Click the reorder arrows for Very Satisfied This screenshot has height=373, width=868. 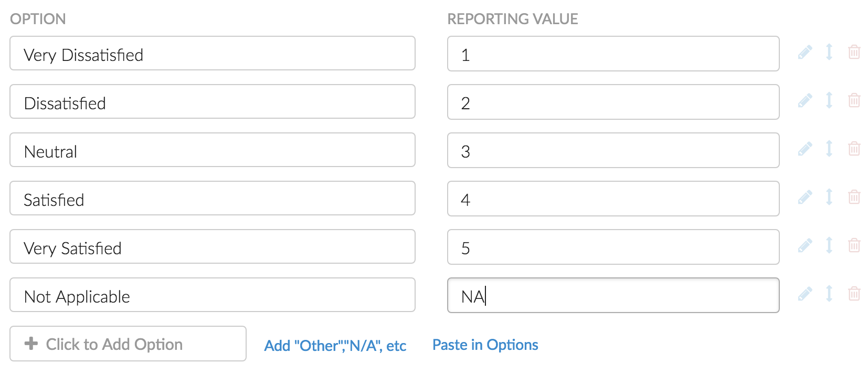click(829, 245)
